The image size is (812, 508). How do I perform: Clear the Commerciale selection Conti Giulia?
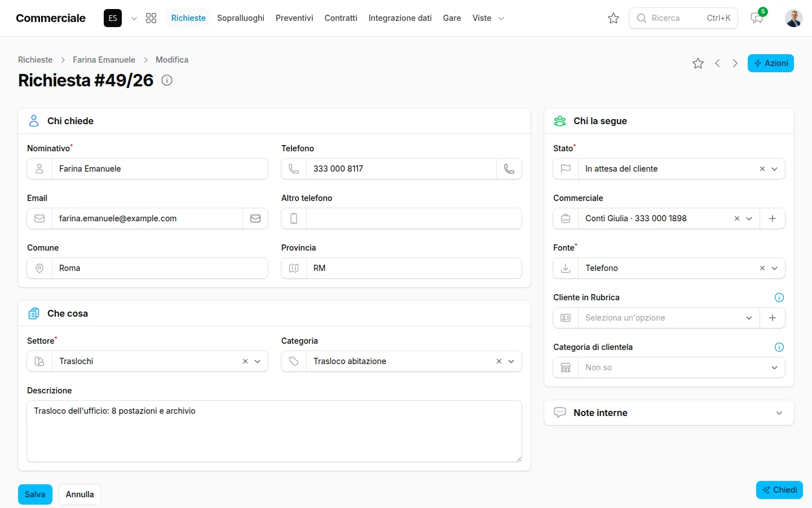(x=737, y=218)
